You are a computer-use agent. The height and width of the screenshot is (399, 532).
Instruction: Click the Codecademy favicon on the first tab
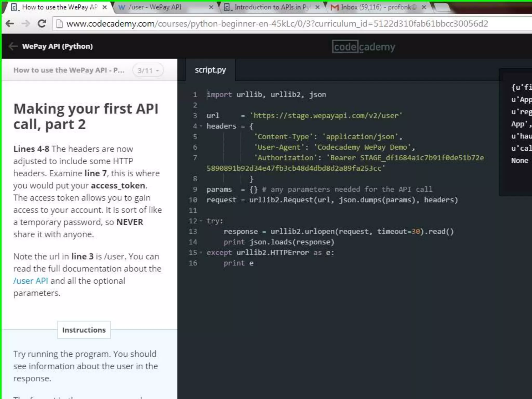[15, 7]
